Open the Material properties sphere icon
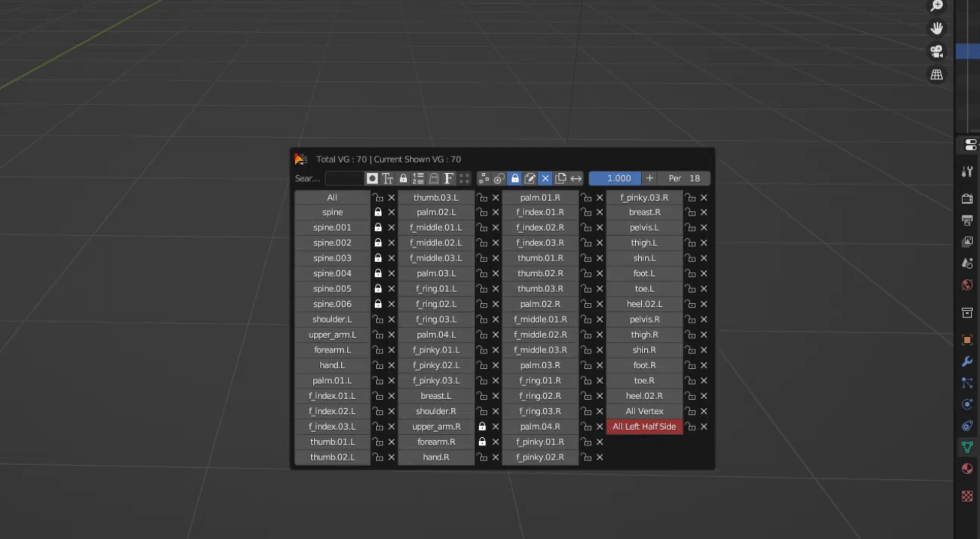Image resolution: width=980 pixels, height=539 pixels. coord(967,469)
